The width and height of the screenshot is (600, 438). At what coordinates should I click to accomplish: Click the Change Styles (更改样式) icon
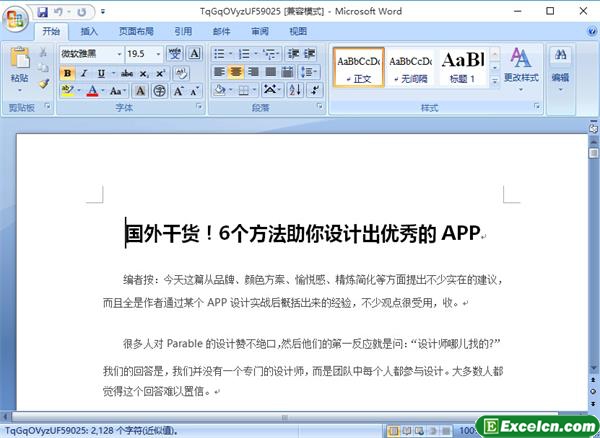tap(520, 63)
